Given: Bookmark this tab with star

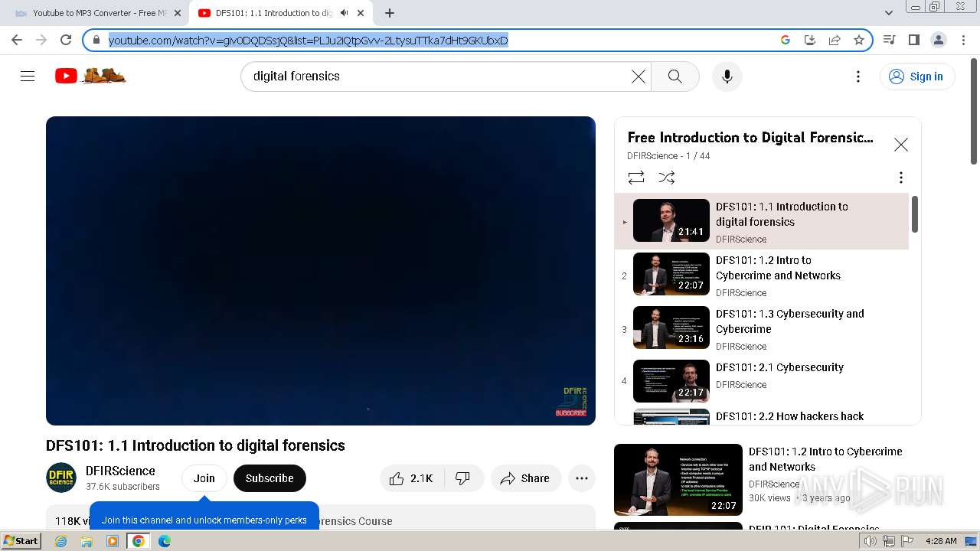Looking at the screenshot, I should click(x=859, y=40).
